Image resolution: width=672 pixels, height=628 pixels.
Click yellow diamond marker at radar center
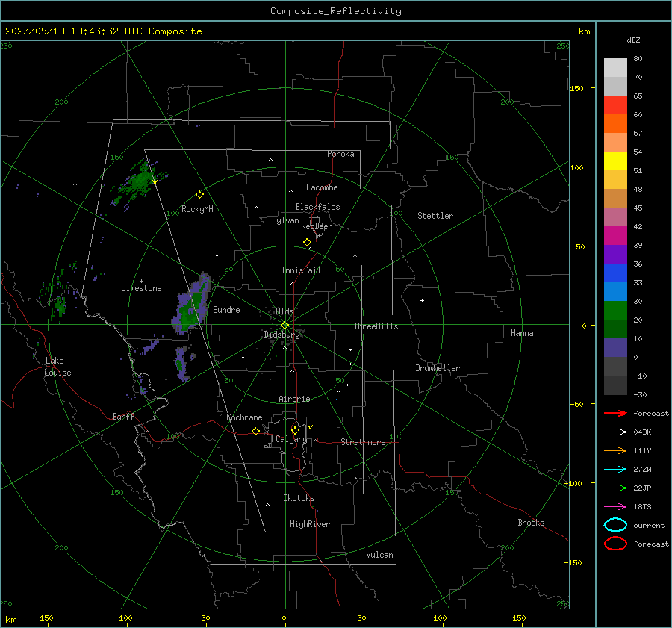tap(284, 326)
